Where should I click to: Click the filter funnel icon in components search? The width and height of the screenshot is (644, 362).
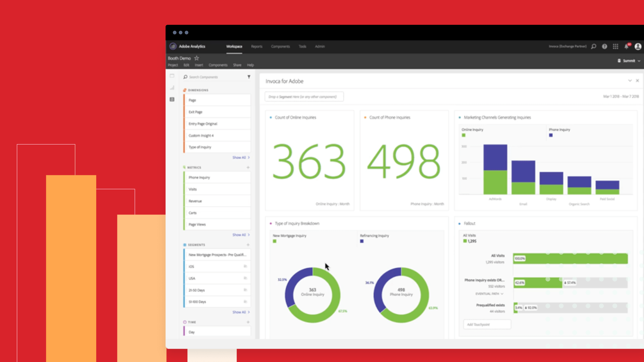pos(249,77)
